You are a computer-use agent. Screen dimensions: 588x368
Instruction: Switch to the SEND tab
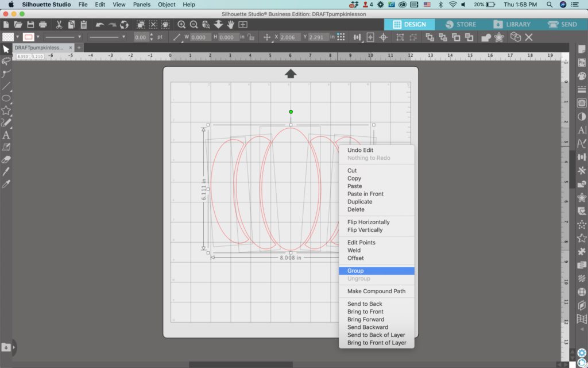coord(563,24)
